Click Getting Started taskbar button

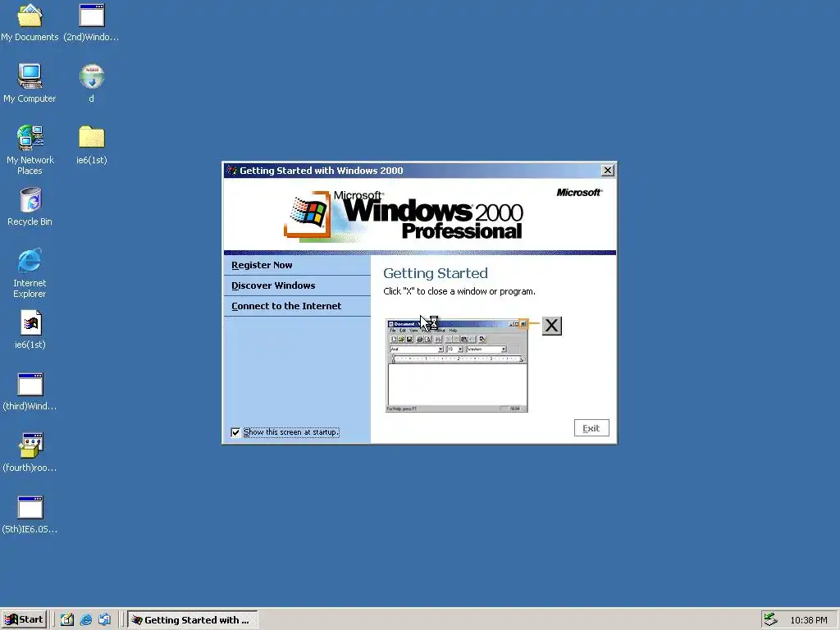point(192,620)
